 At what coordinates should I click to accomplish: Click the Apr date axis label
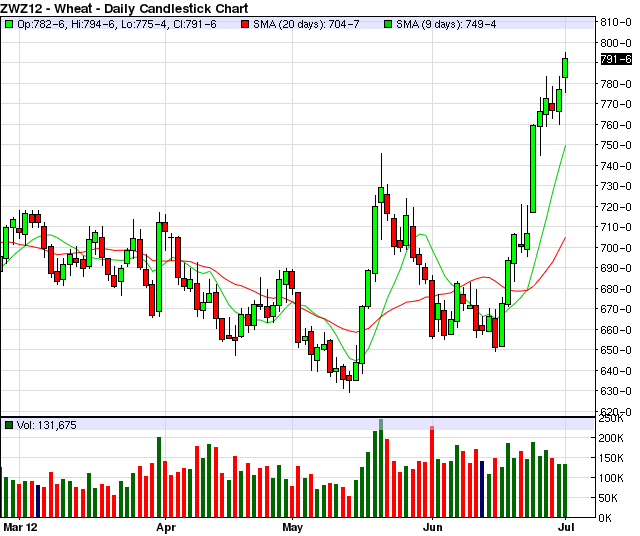tap(166, 527)
